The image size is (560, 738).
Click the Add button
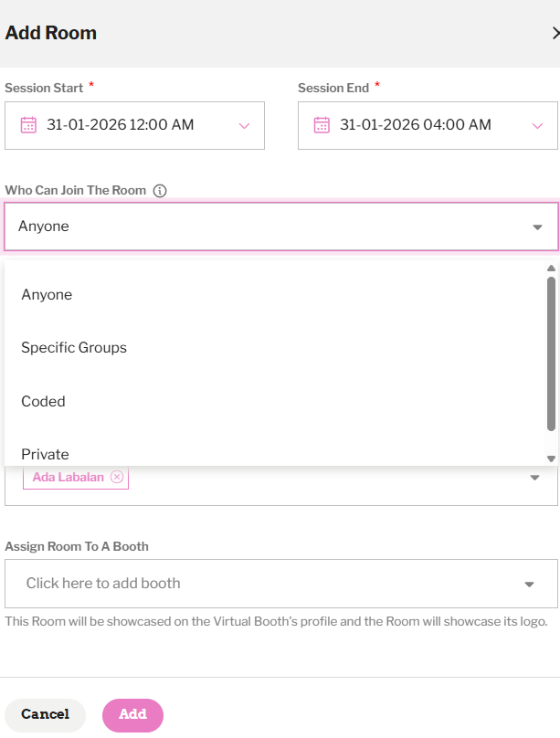(x=132, y=715)
